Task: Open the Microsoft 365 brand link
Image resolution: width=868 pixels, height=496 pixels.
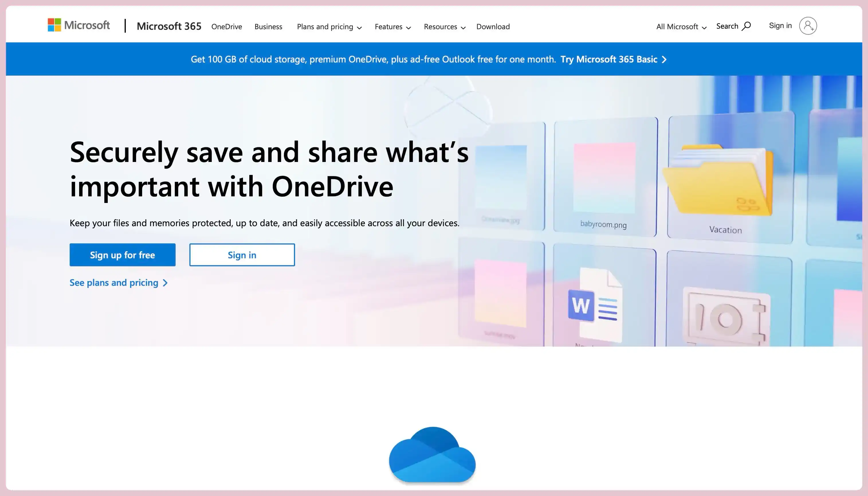Action: tap(169, 26)
